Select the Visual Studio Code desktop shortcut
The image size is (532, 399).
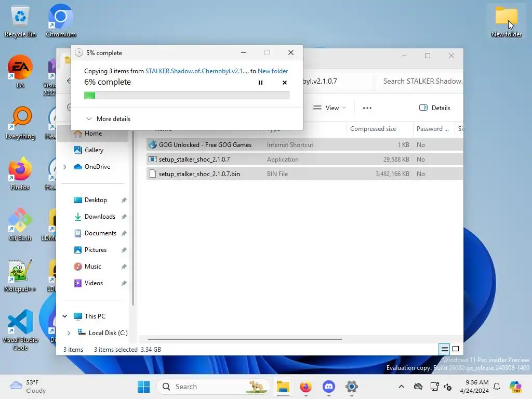[20, 330]
